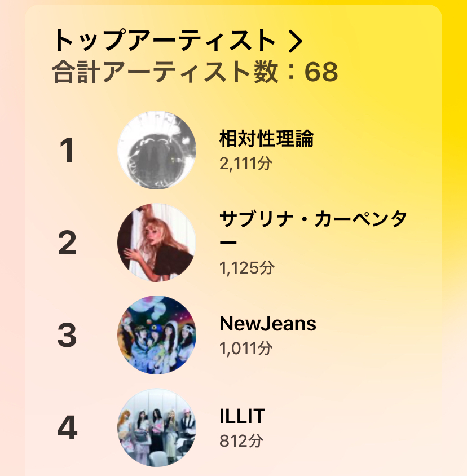Select the 相対性理論 artist name

click(266, 138)
